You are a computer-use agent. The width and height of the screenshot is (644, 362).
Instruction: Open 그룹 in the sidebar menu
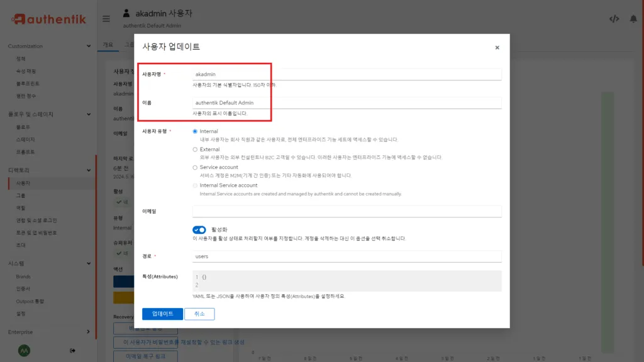pyautogui.click(x=21, y=195)
